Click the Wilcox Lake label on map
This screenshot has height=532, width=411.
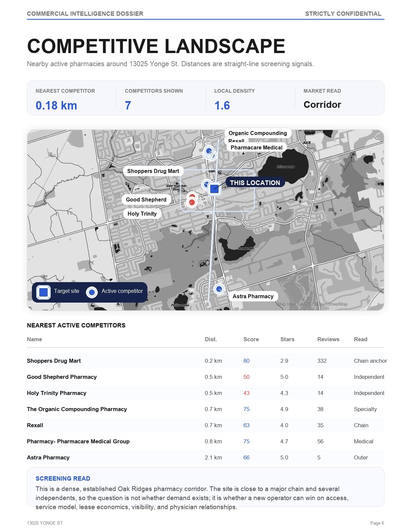point(286,167)
